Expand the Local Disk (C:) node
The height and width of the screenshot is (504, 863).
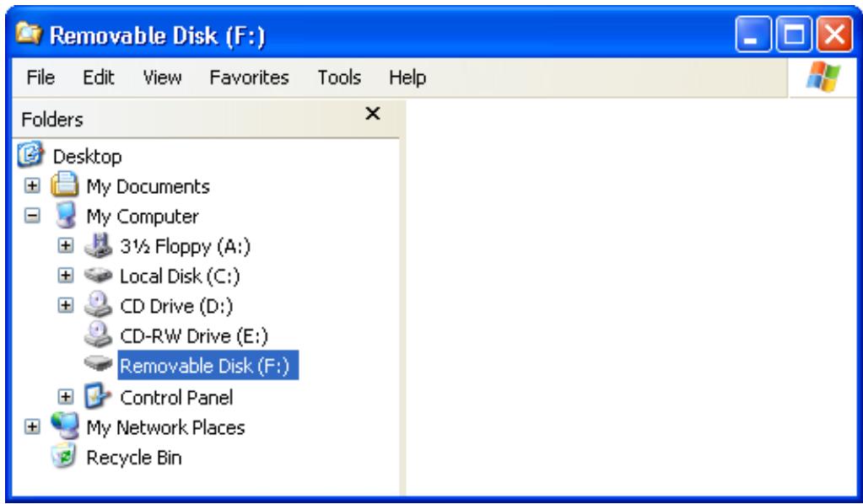click(x=62, y=276)
